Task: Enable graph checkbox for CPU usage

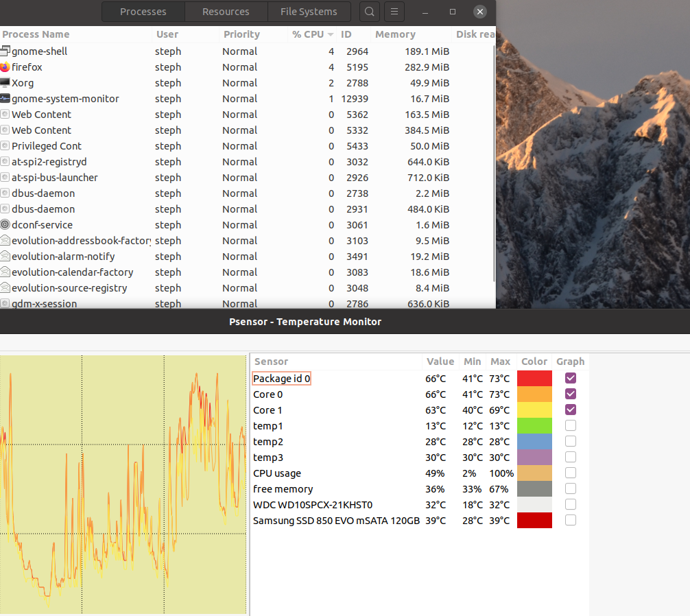Action: 570,473
